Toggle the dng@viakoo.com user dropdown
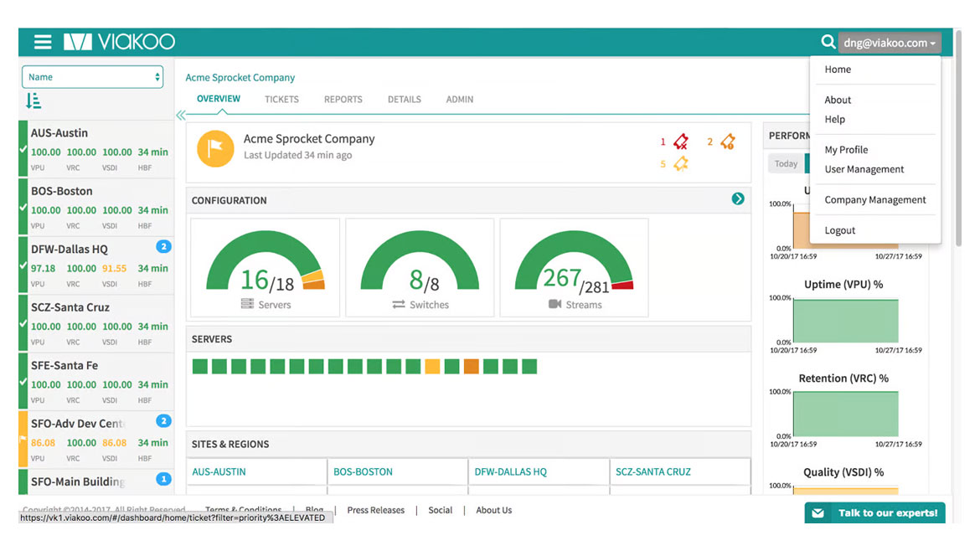The height and width of the screenshot is (551, 980). click(x=890, y=43)
